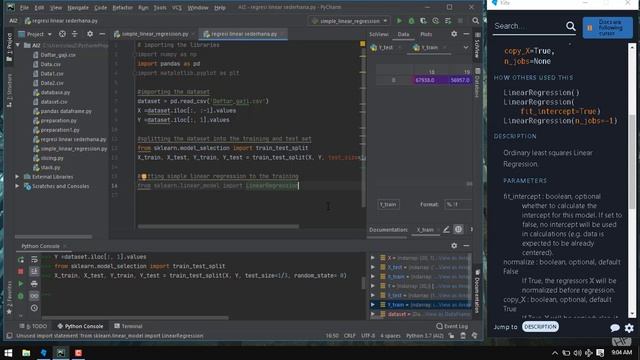Toggle soft wrap in Python Console

34,260
